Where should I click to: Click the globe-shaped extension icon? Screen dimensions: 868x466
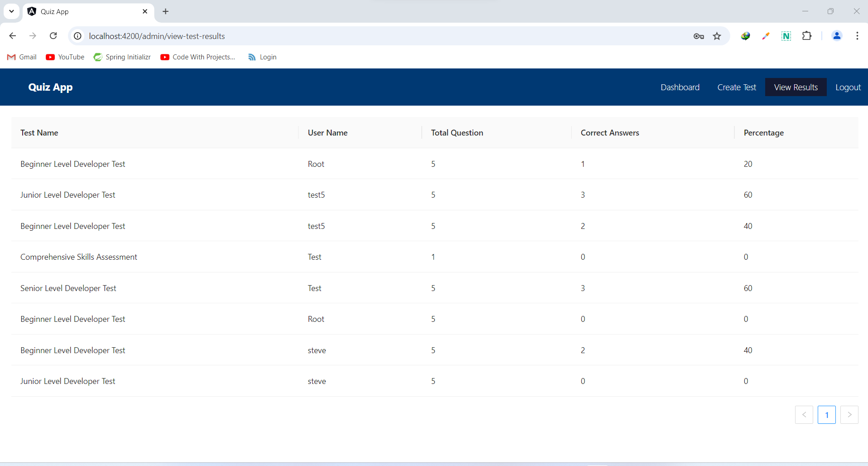745,36
